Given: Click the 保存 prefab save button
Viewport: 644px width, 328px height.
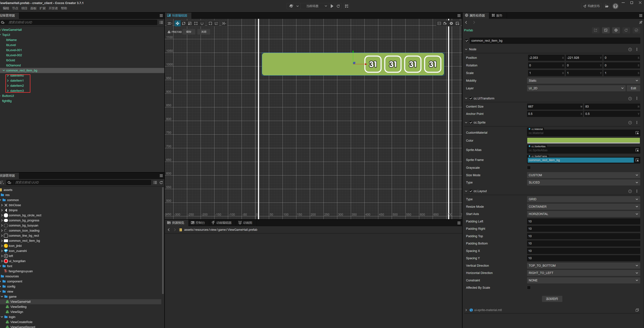Looking at the screenshot, I should (189, 32).
